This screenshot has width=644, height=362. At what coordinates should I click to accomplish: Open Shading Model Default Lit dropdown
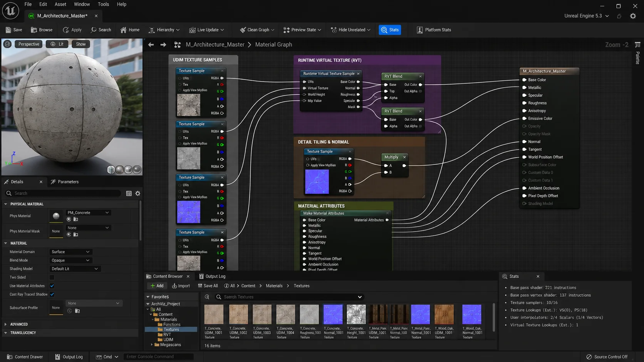75,269
